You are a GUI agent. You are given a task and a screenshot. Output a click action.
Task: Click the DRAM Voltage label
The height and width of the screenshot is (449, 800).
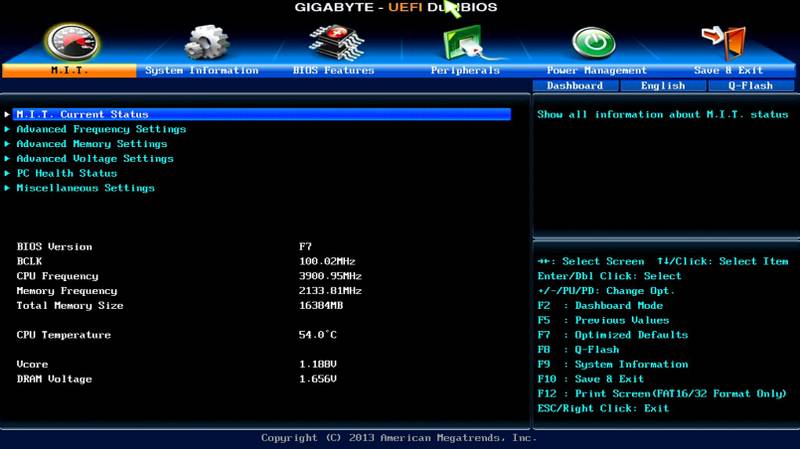[x=54, y=379]
